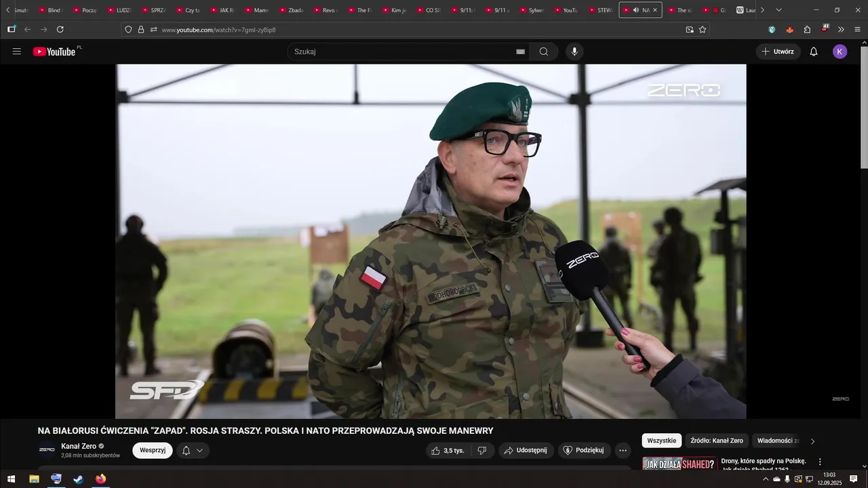Open the site security padlock info

click(141, 30)
